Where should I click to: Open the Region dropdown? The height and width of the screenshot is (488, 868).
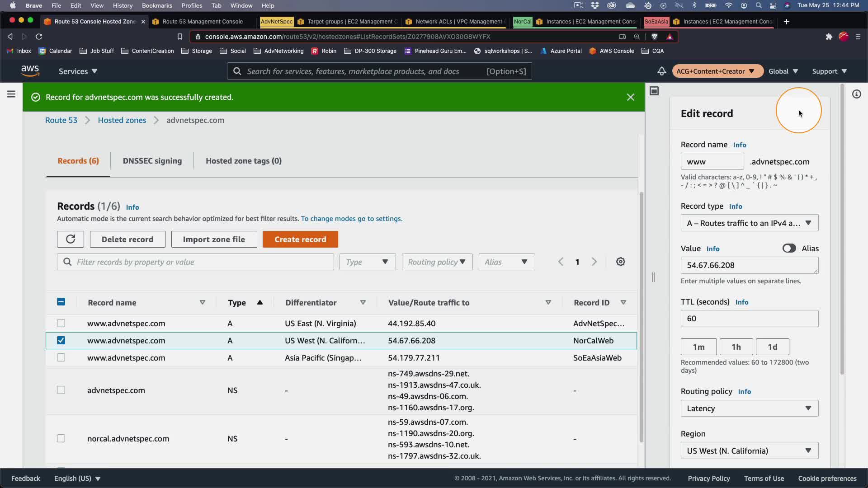[x=749, y=450]
